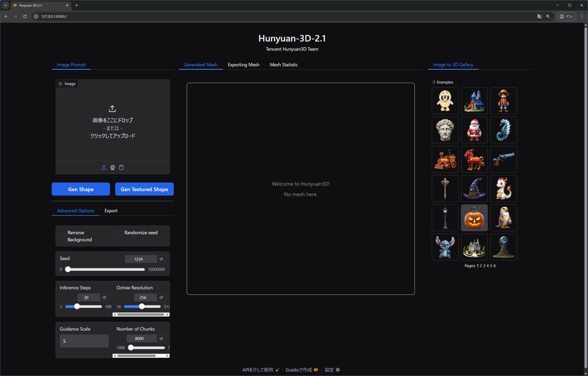Reset the Seed value
Screen dimensions: 588x376
pos(161,259)
